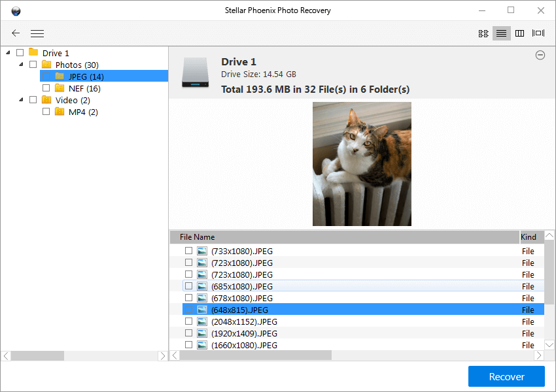Switch to cover flow view mode

click(538, 33)
